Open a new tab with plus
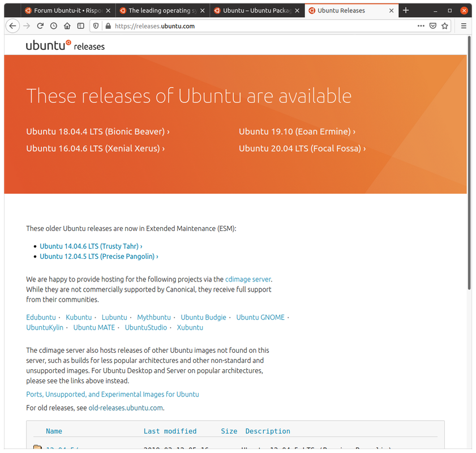This screenshot has height=453, width=476. point(406,10)
